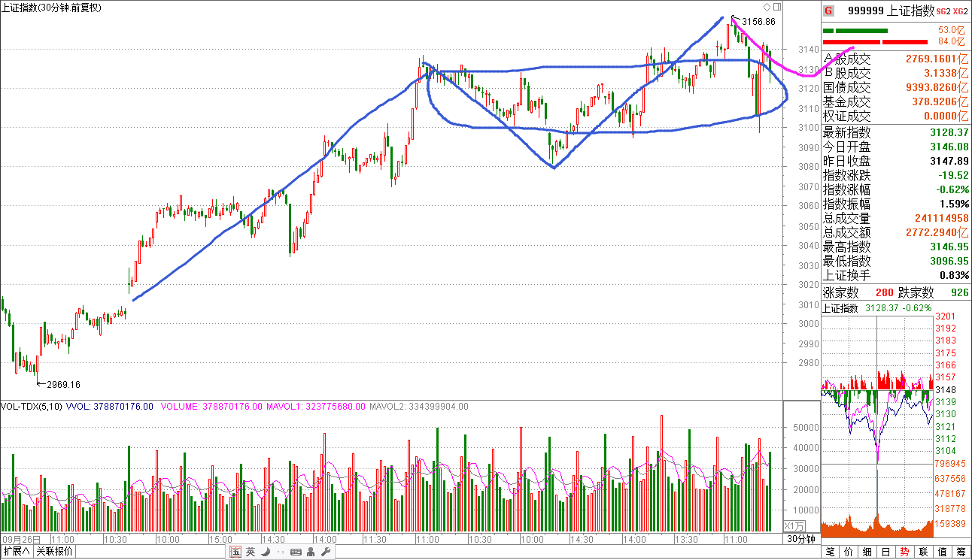Open the 细 detail tab
This screenshot has width=972, height=560.
867,552
